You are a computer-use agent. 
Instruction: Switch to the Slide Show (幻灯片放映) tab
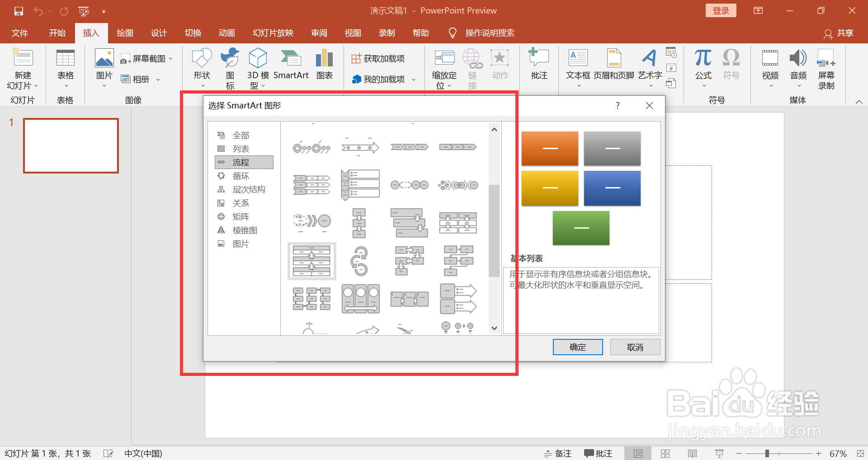[x=273, y=33]
